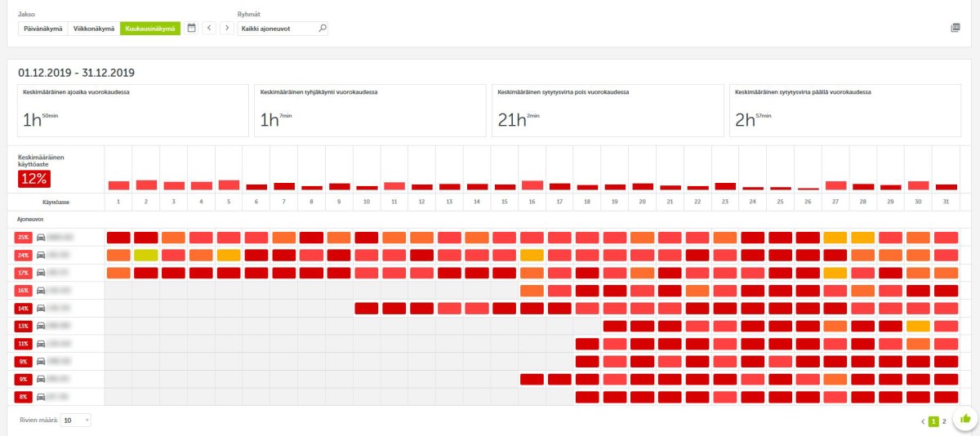Click the 12% average usage badge

pyautogui.click(x=34, y=179)
